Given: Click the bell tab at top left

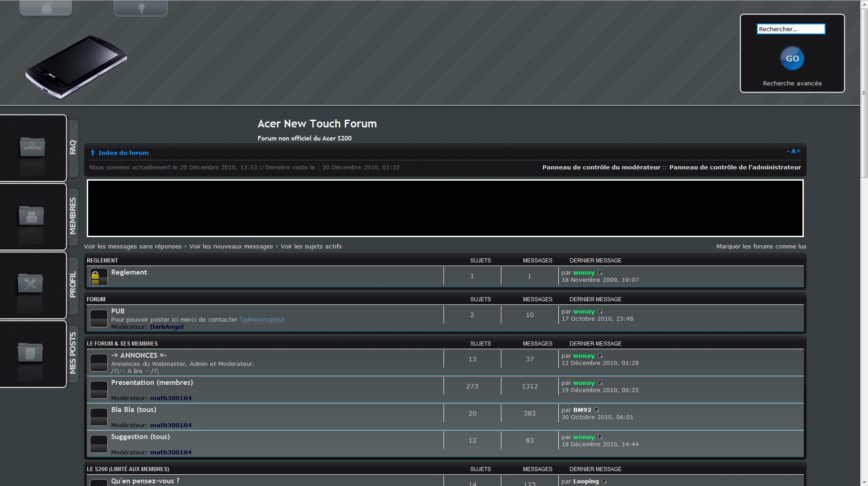Looking at the screenshot, I should (46, 8).
